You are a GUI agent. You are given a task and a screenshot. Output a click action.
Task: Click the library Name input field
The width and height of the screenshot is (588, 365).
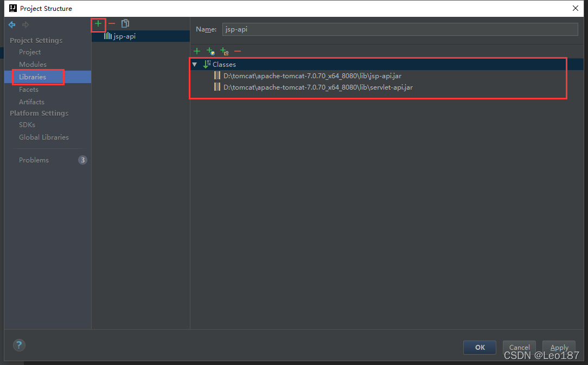point(400,29)
